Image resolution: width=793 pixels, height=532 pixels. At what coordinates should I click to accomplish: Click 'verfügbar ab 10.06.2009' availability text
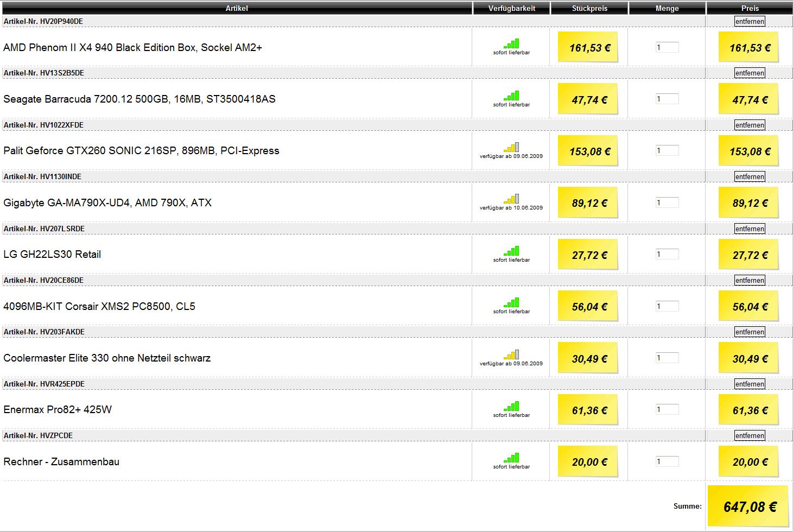coord(511,208)
